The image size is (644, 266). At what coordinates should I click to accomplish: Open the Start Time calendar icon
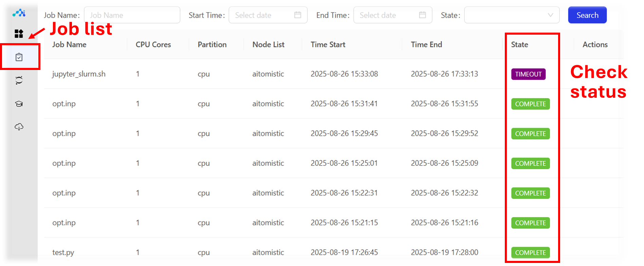298,15
